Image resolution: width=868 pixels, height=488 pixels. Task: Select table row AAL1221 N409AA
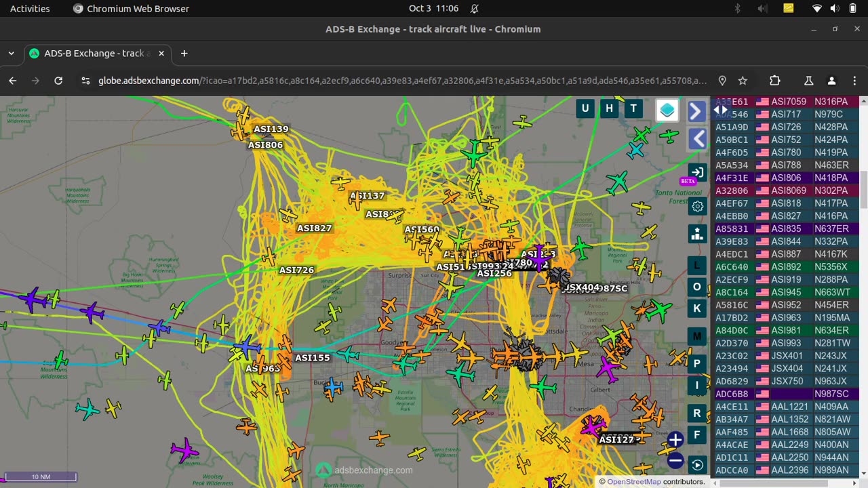[787, 407]
